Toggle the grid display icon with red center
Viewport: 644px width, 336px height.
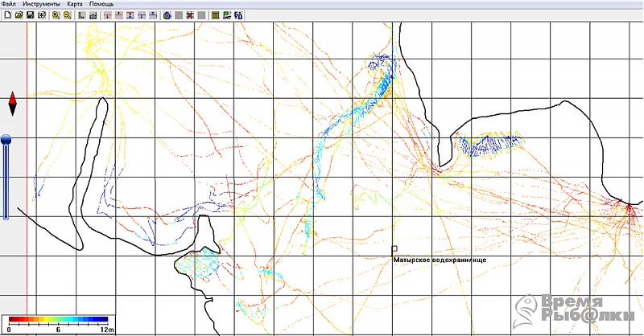point(190,15)
